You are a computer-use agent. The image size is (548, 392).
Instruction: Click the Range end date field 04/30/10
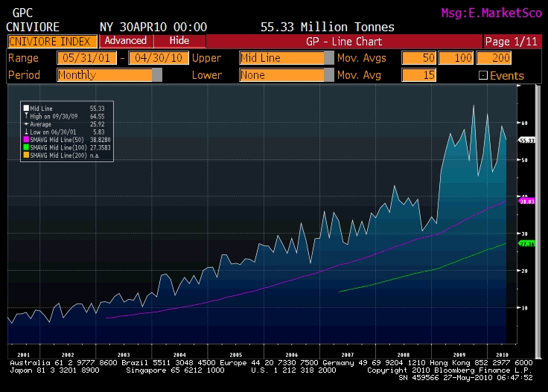click(x=158, y=58)
